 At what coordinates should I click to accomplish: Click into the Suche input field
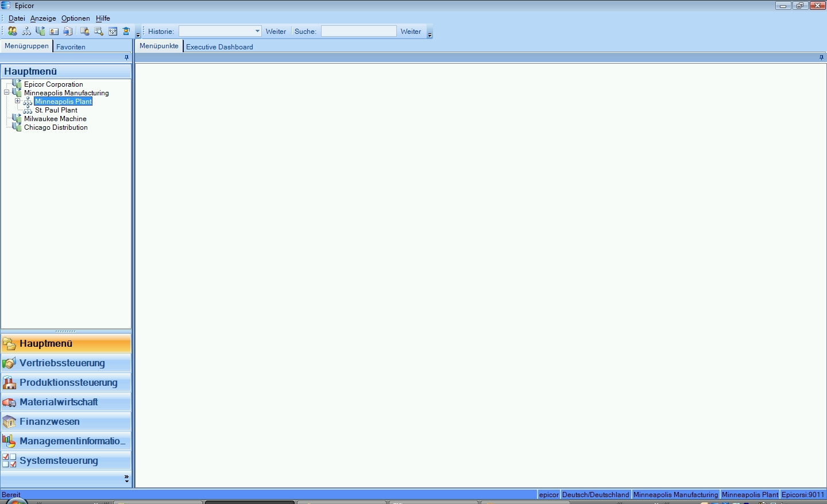coord(359,32)
